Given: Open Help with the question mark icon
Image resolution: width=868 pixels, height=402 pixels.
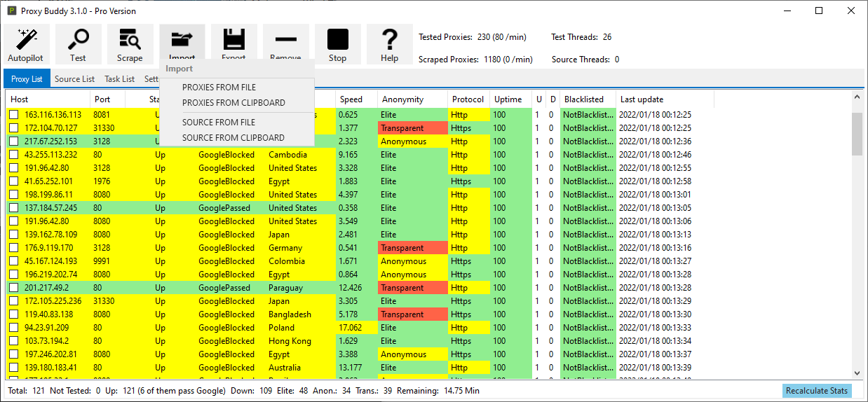Looking at the screenshot, I should (x=389, y=39).
